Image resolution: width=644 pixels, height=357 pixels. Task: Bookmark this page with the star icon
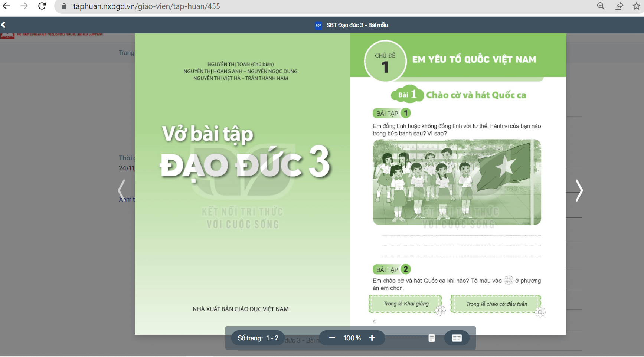636,6
